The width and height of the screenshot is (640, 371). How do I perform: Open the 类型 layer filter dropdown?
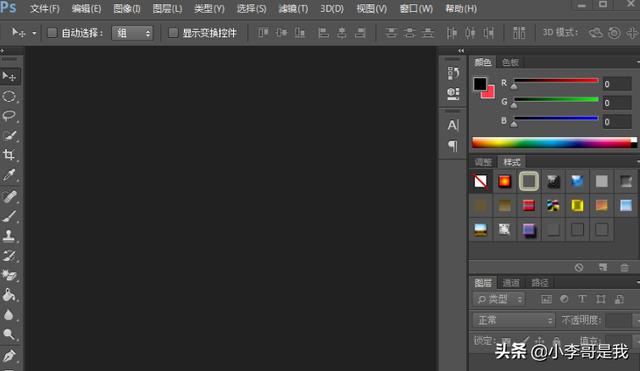(499, 299)
